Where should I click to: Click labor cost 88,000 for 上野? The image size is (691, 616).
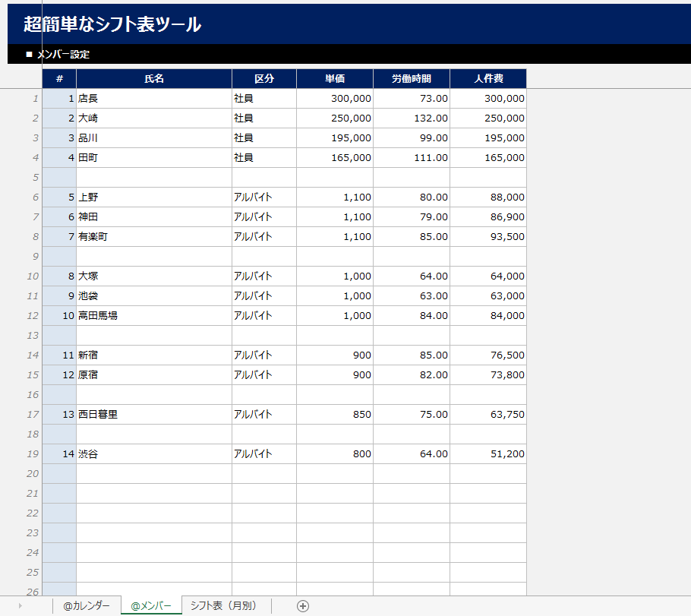488,197
